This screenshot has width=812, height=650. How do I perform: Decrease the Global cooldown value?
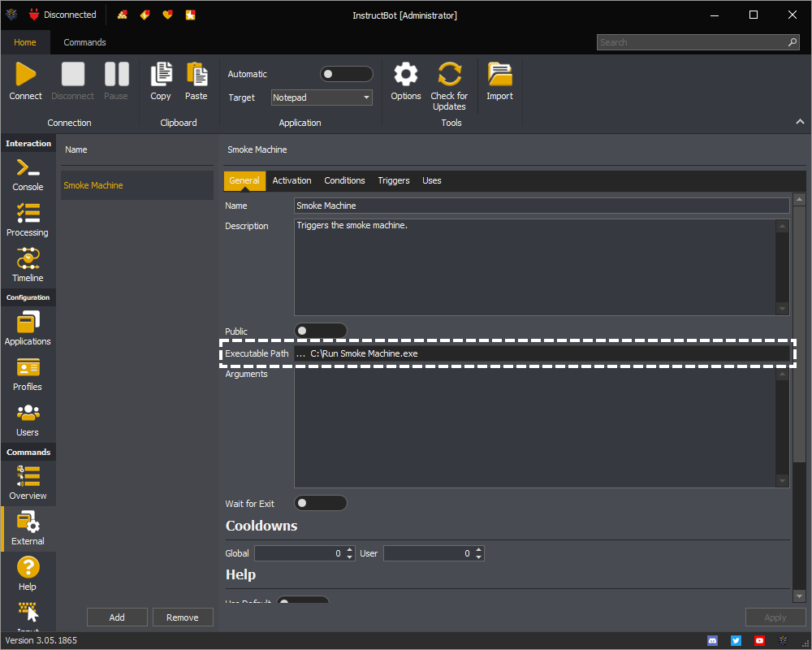point(350,557)
